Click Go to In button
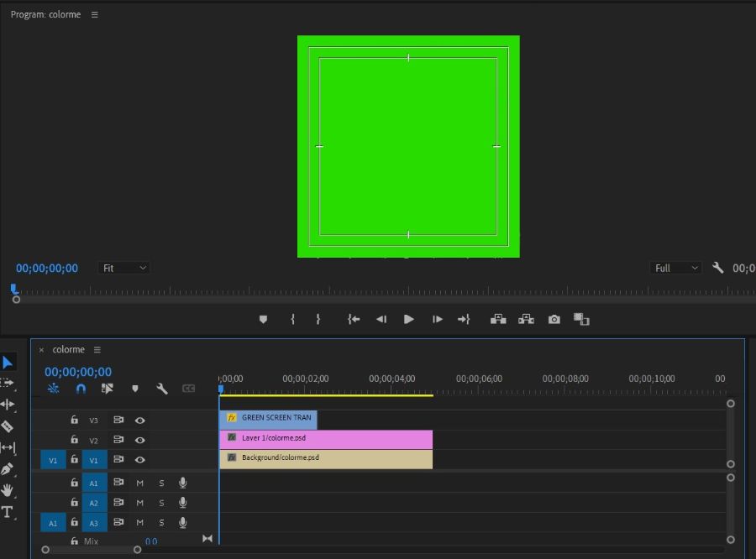The width and height of the screenshot is (756, 559). [x=354, y=319]
